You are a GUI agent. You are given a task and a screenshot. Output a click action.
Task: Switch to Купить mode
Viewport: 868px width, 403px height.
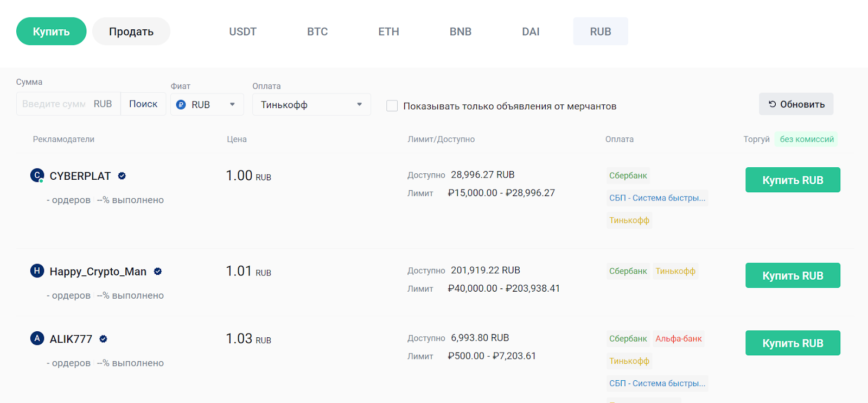point(51,32)
